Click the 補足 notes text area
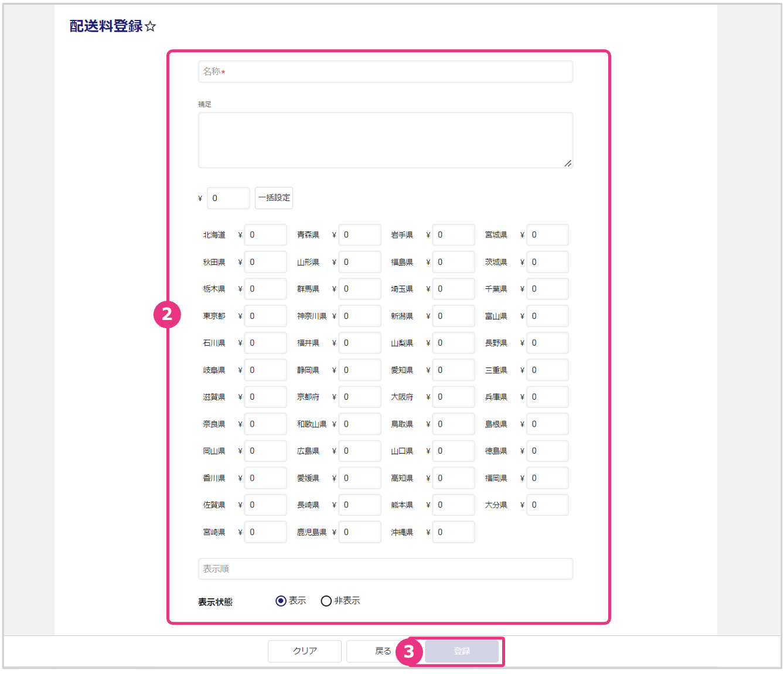The width and height of the screenshot is (784, 674). pos(386,140)
